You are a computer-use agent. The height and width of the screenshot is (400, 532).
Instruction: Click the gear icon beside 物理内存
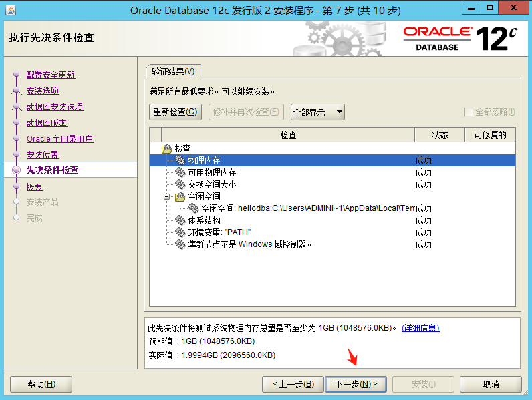[180, 160]
